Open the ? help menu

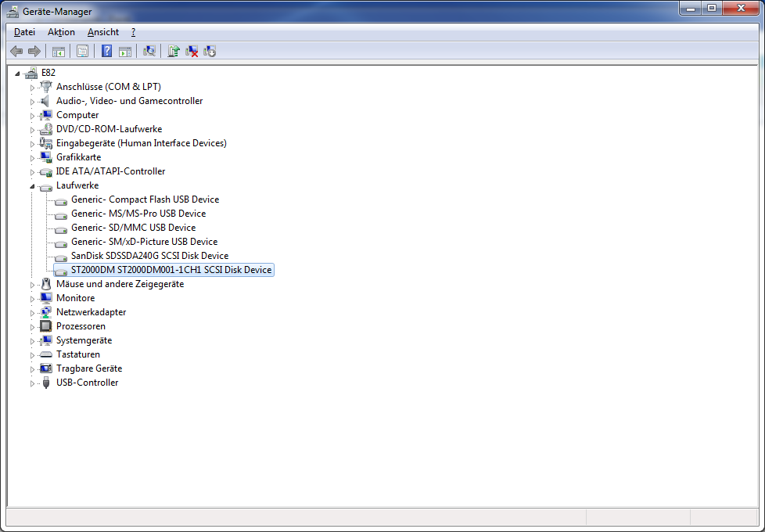(x=133, y=32)
